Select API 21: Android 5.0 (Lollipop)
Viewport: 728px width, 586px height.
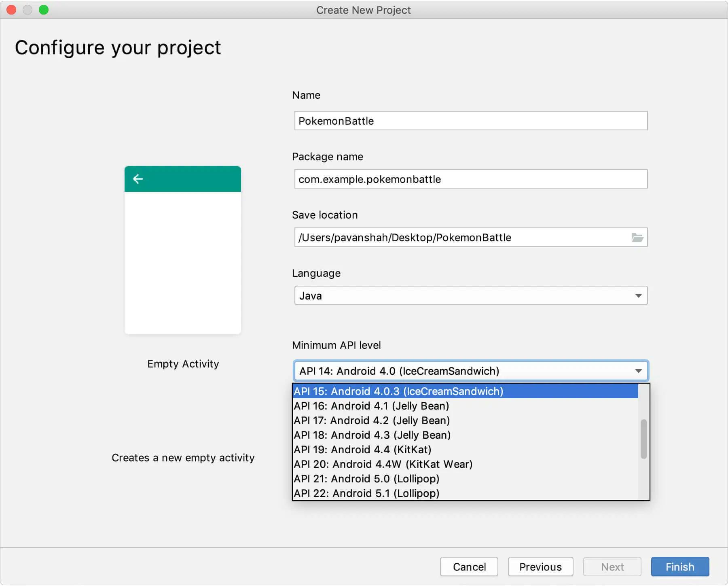click(x=465, y=479)
